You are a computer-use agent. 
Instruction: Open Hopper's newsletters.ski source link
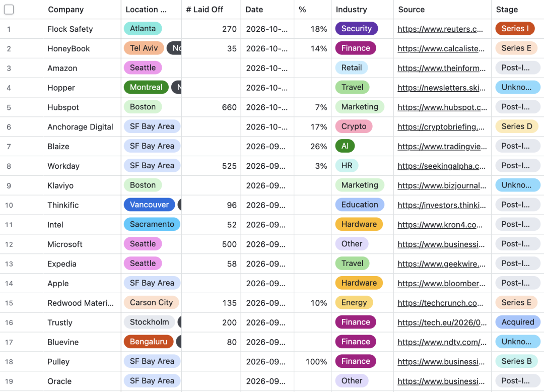tap(441, 88)
